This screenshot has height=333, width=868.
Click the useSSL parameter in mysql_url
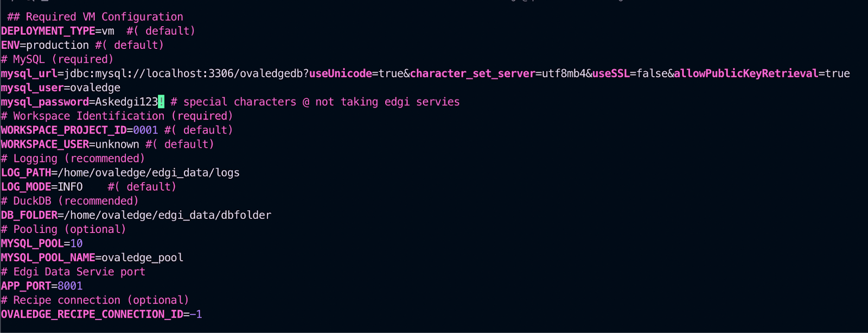pos(611,73)
